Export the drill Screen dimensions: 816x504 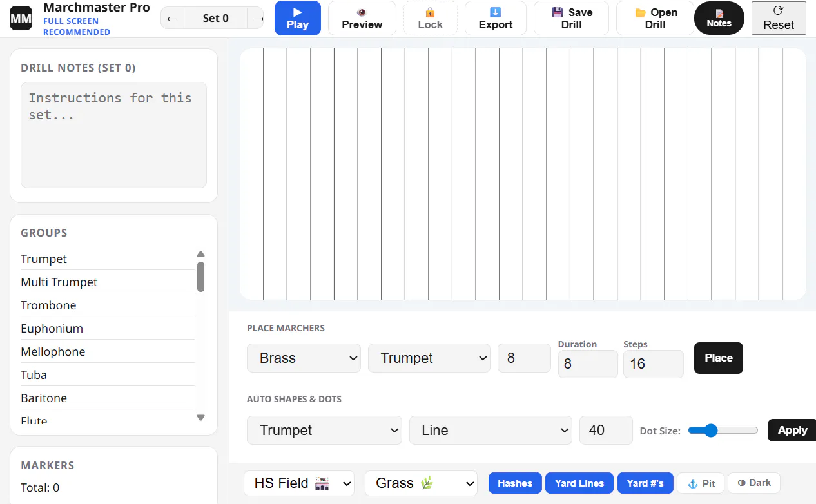[x=496, y=18]
